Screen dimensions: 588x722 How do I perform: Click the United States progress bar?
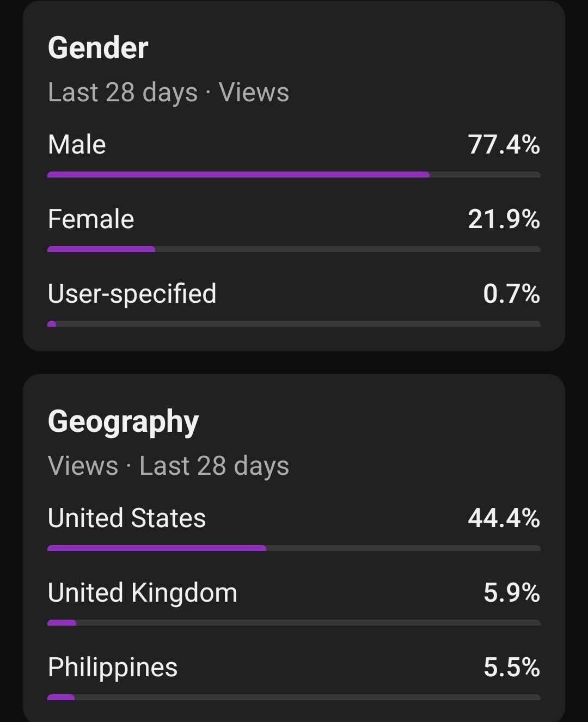click(x=157, y=548)
